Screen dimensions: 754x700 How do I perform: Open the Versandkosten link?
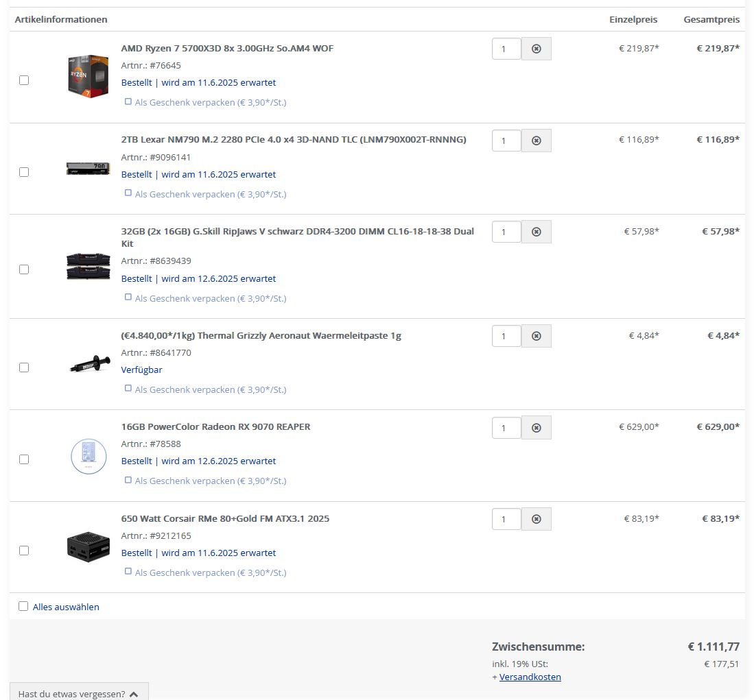530,677
